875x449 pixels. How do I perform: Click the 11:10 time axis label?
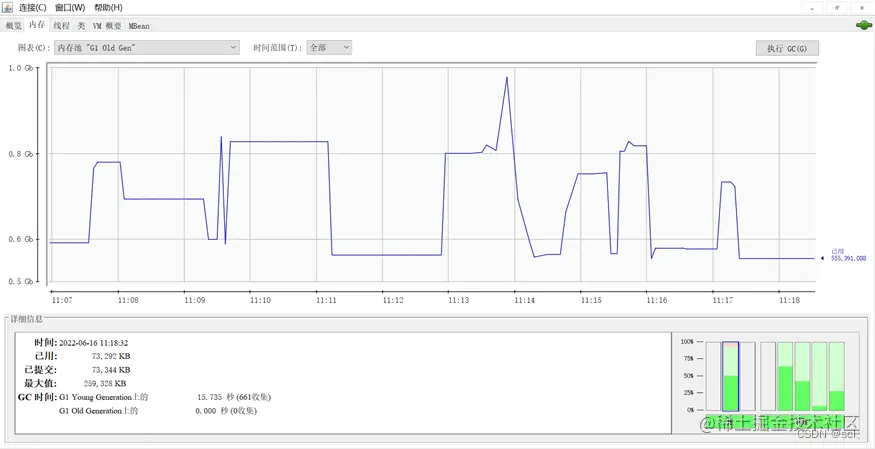pos(260,300)
